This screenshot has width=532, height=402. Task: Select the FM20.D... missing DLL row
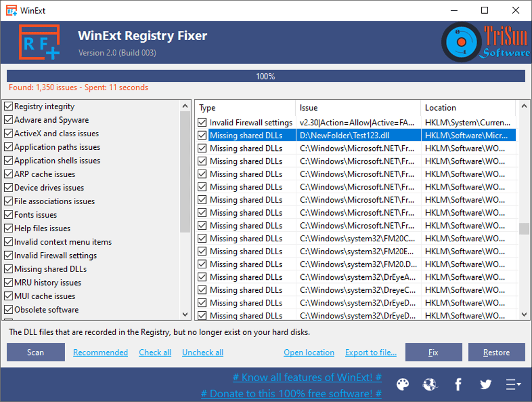[x=356, y=264]
